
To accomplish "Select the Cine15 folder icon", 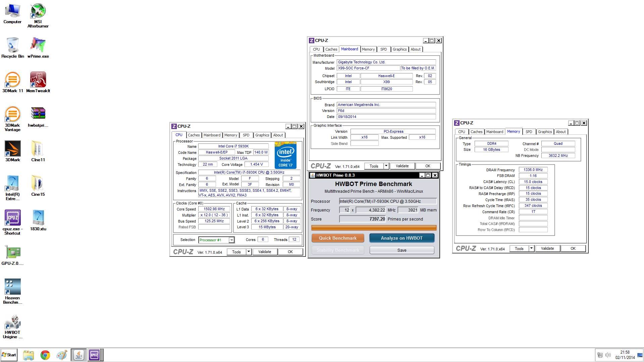I will click(x=38, y=186).
